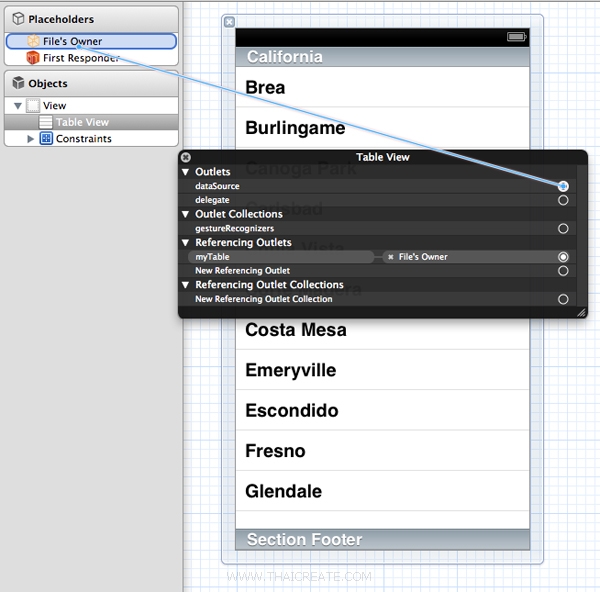The height and width of the screenshot is (592, 600).
Task: Select the Table View icon in outline
Action: 46,122
